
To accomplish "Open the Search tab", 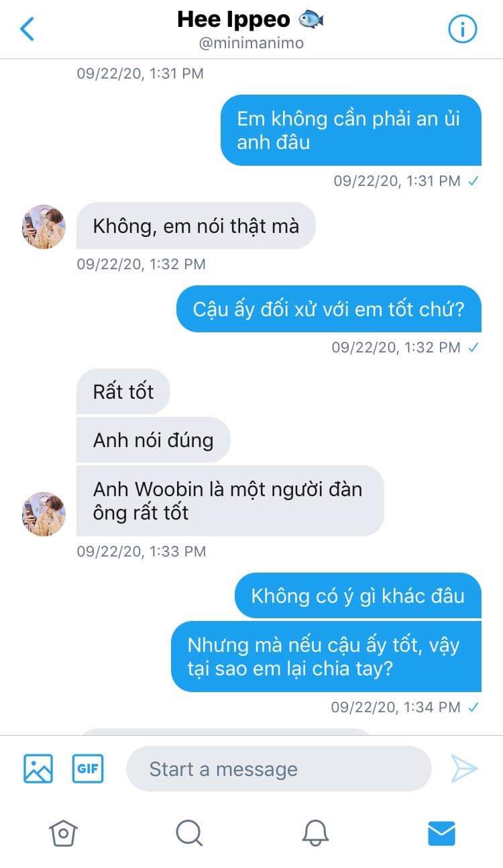I will pyautogui.click(x=189, y=833).
